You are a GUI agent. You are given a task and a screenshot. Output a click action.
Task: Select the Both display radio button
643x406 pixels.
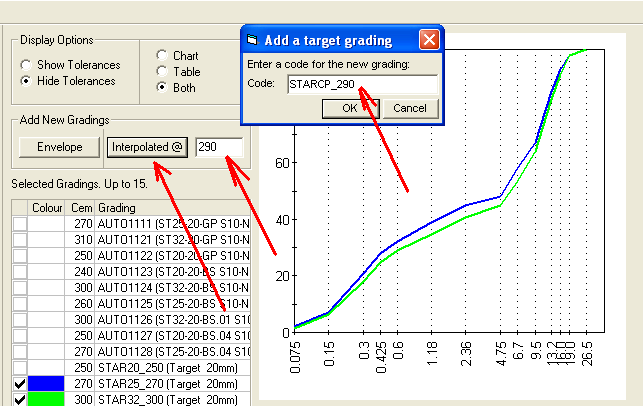[x=163, y=88]
